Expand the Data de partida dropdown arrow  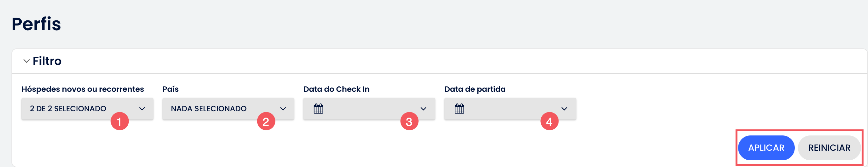(x=565, y=109)
